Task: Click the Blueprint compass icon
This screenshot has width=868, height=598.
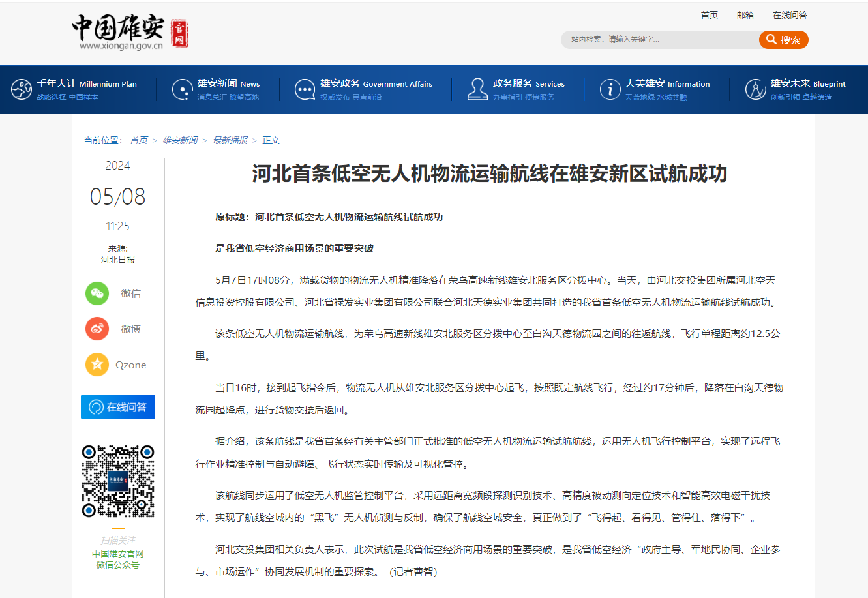Action: [x=755, y=89]
